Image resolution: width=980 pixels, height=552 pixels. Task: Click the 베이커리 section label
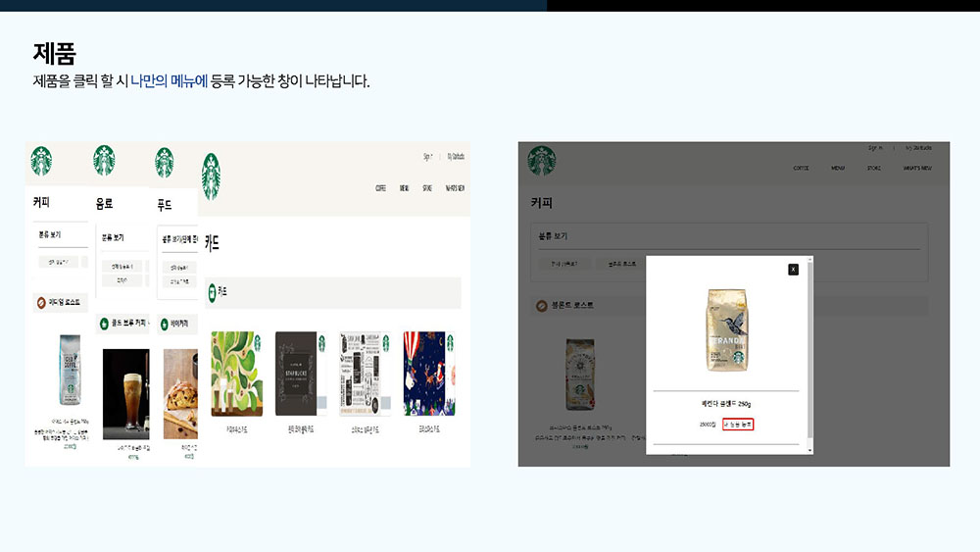pyautogui.click(x=179, y=324)
